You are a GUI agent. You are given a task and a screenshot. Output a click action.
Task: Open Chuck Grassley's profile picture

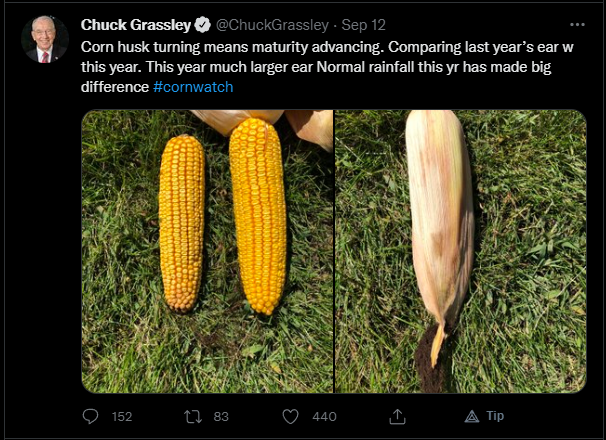coord(45,40)
